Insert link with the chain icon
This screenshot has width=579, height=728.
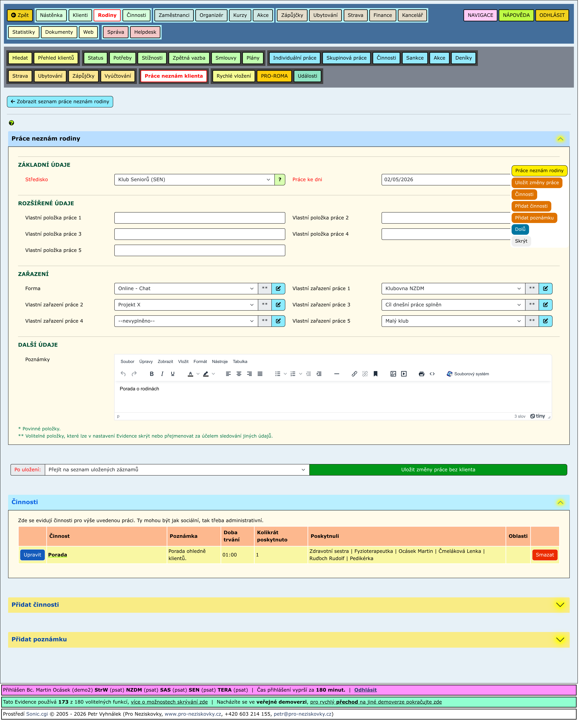click(354, 374)
